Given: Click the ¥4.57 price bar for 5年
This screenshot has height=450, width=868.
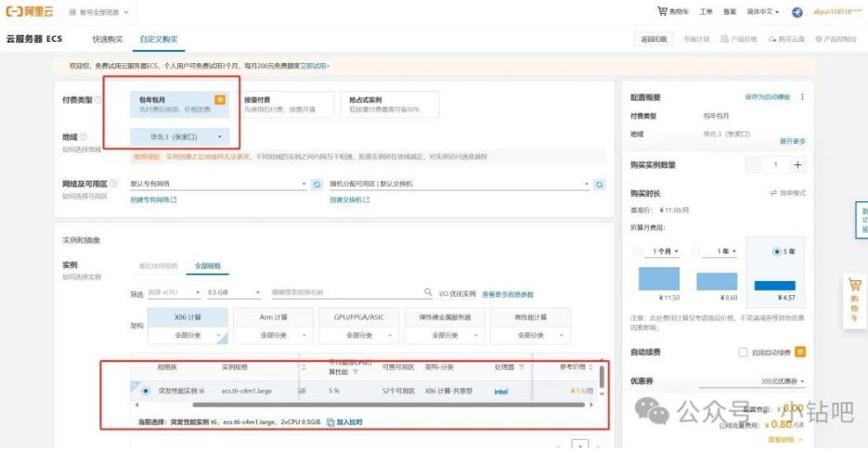Looking at the screenshot, I should point(775,286).
